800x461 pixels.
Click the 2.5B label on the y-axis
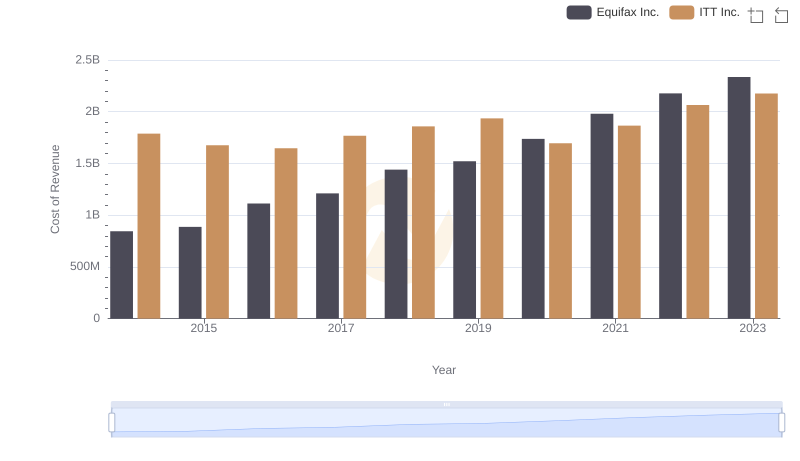tap(87, 60)
